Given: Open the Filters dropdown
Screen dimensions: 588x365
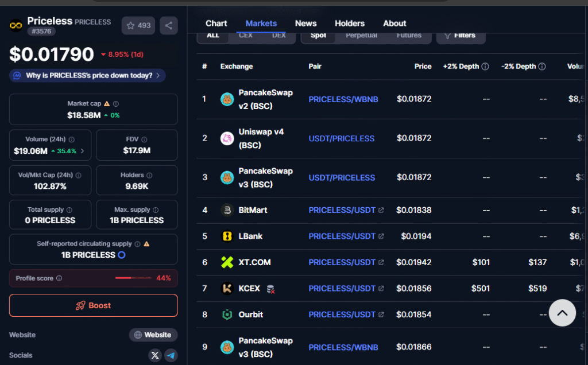Looking at the screenshot, I should (460, 36).
